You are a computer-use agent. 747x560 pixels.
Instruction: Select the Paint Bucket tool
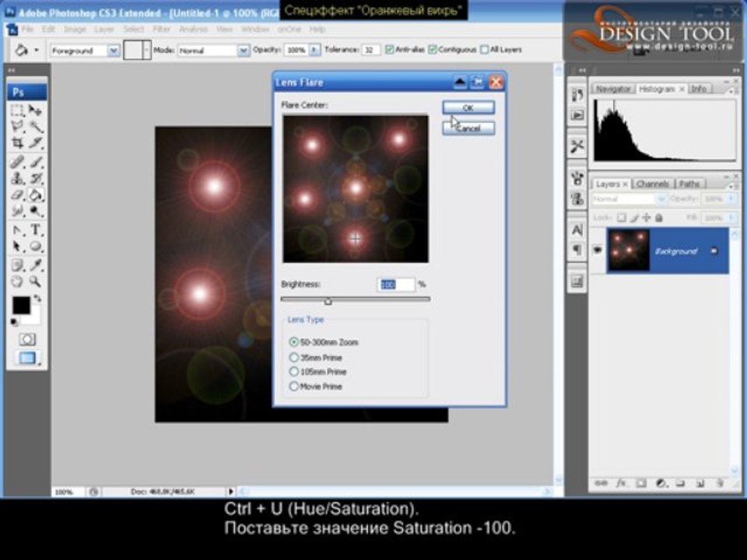tap(35, 194)
